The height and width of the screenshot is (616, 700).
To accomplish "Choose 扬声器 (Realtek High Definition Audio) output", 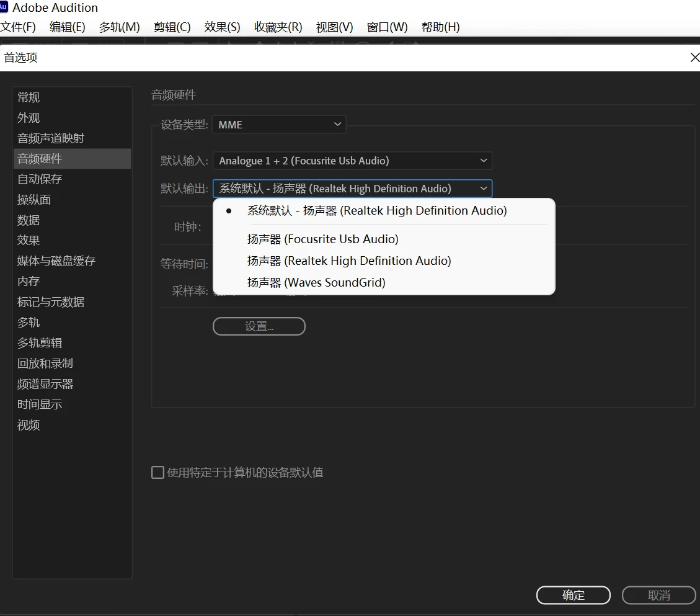I will pyautogui.click(x=384, y=261).
